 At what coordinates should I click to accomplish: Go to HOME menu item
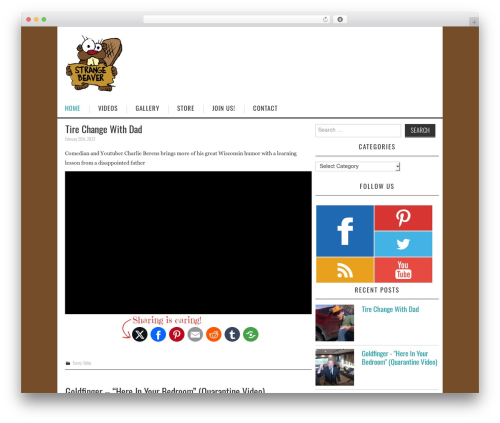(72, 108)
